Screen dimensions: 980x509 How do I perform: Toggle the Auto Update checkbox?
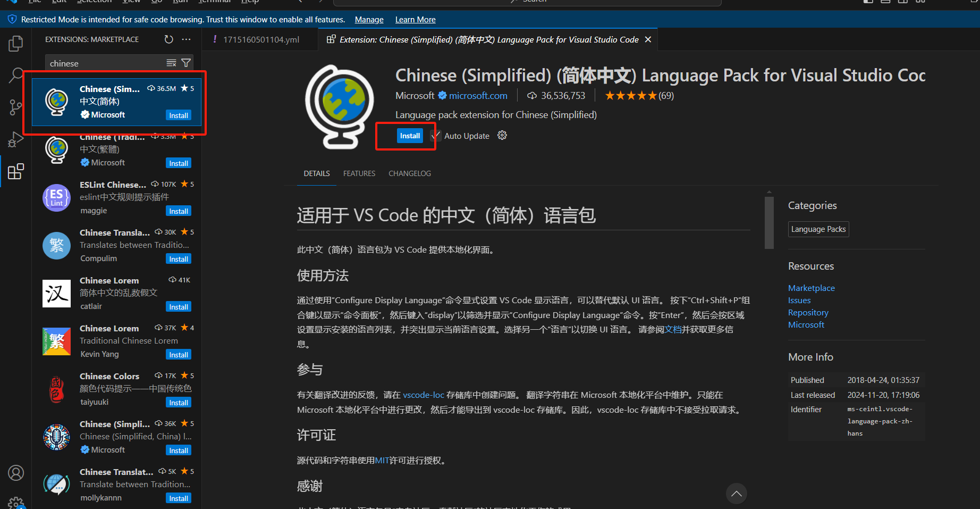click(x=436, y=136)
